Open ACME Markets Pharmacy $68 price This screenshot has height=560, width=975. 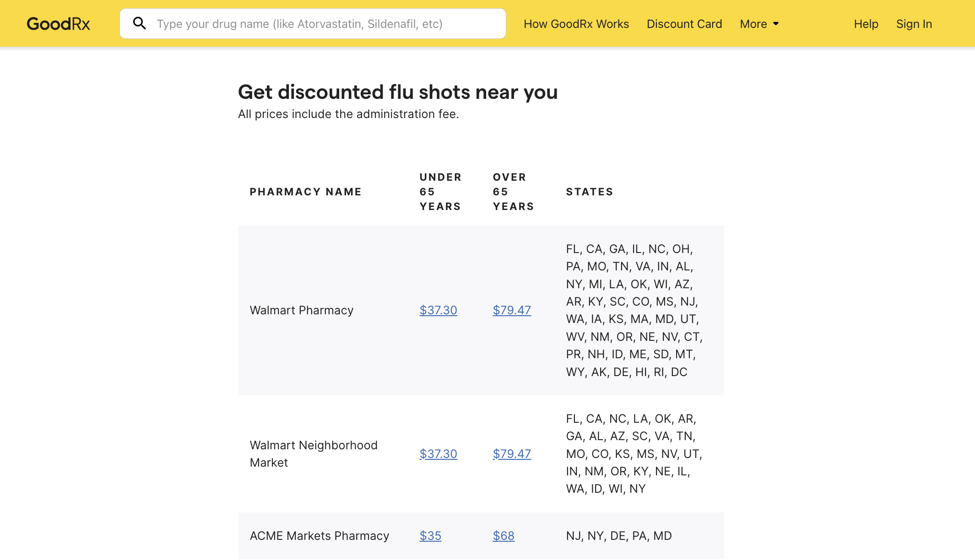coord(504,536)
